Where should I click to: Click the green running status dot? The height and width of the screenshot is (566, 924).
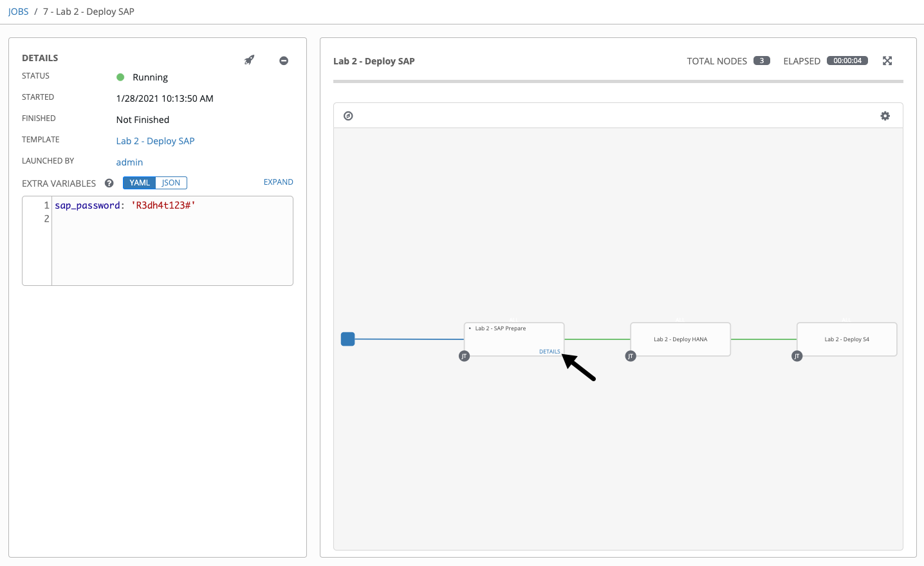[120, 77]
